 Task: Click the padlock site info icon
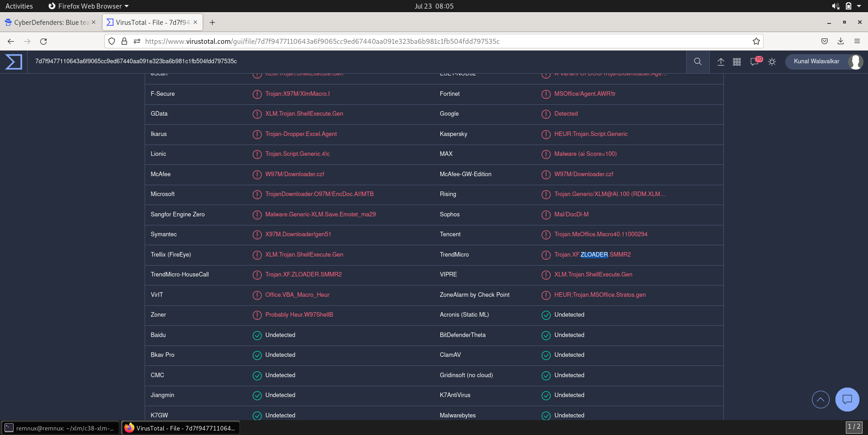(124, 41)
